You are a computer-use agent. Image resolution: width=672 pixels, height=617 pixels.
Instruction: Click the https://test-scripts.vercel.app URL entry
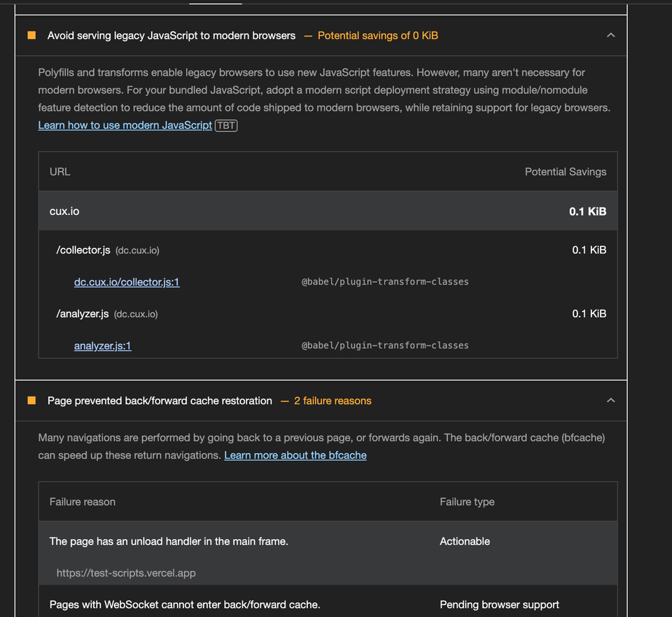point(125,573)
